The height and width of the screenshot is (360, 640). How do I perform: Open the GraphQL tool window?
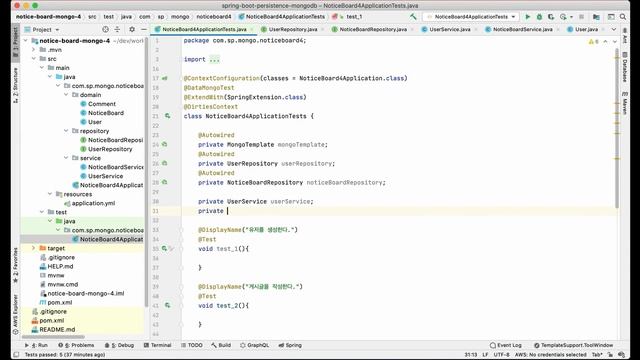coord(254,345)
